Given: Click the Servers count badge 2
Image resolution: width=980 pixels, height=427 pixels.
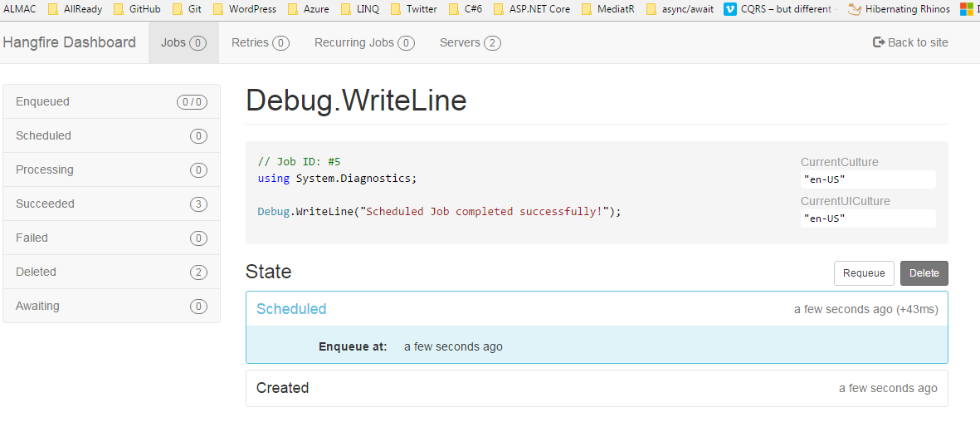Looking at the screenshot, I should coord(492,42).
